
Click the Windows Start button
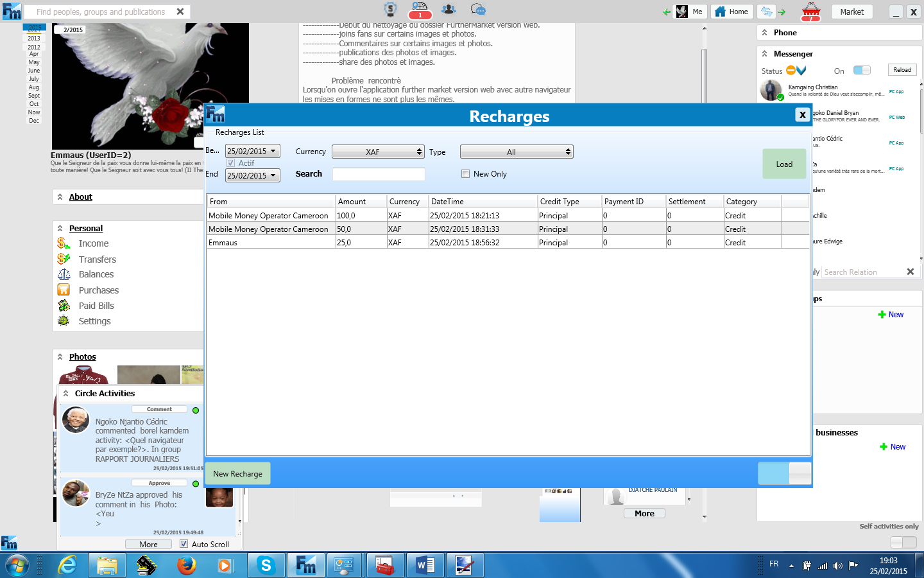click(17, 565)
